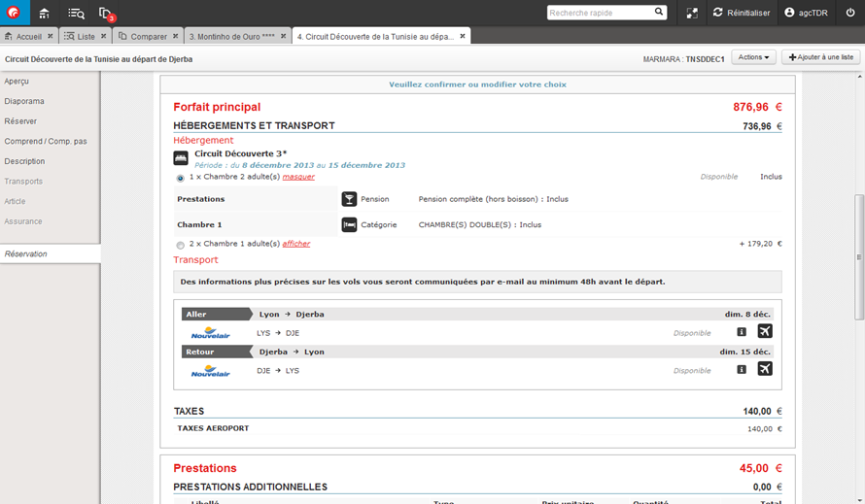
Task: Click the power logout icon
Action: click(850, 13)
